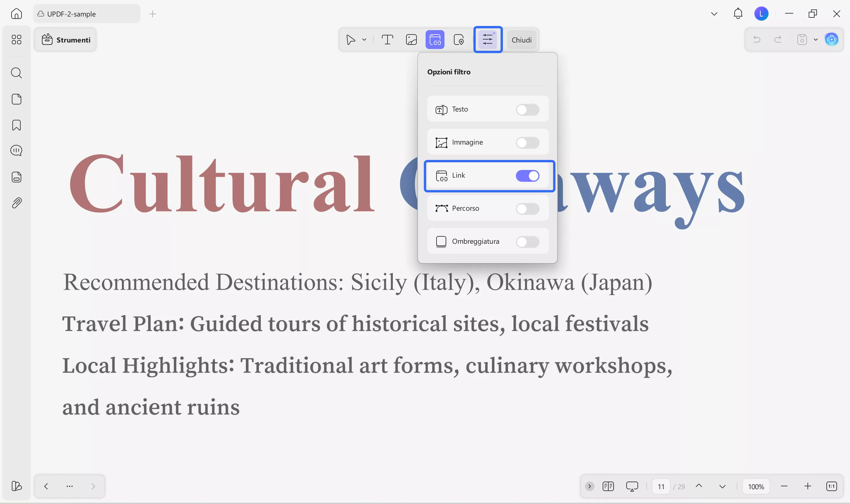
Task: Expand the selection tool dropdown arrow
Action: 364,40
